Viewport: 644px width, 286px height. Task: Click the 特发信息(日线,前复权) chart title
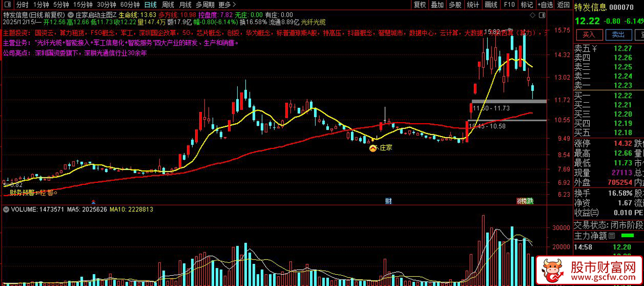click(33, 15)
